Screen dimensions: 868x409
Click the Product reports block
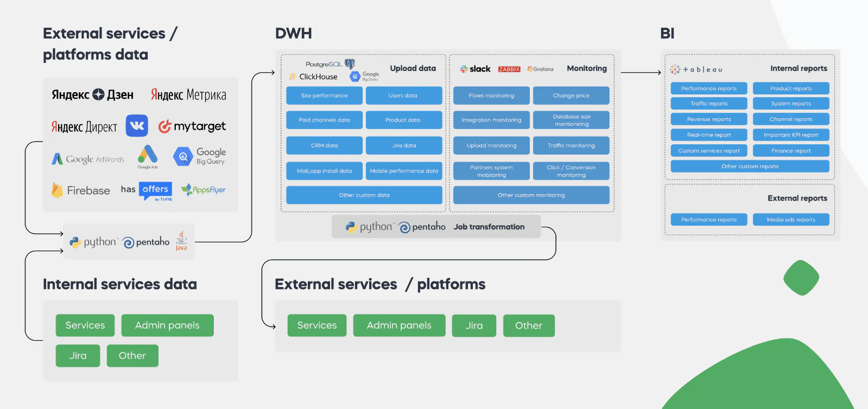click(x=791, y=88)
